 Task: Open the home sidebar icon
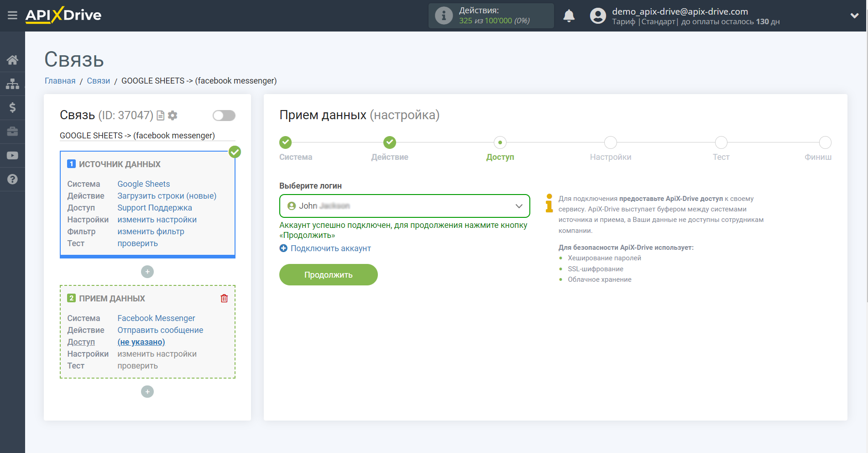(x=12, y=60)
